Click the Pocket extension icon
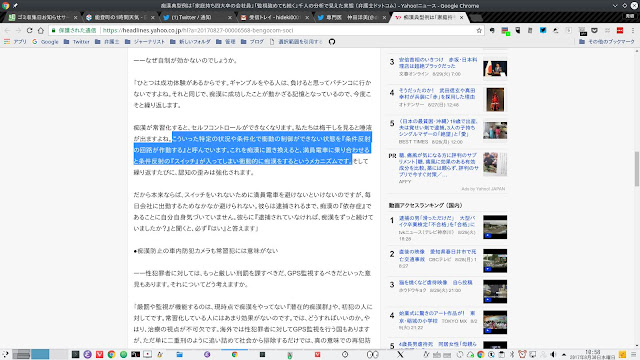This screenshot has height=360, width=640. point(594,30)
